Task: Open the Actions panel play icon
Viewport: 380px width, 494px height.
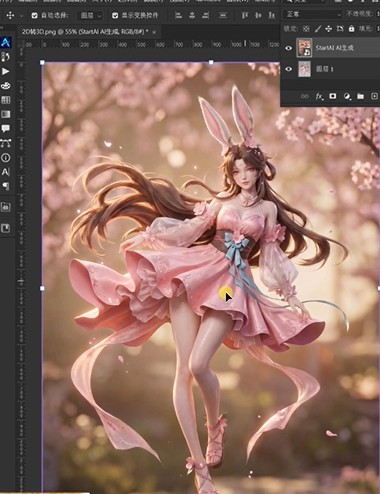Action: click(x=5, y=71)
